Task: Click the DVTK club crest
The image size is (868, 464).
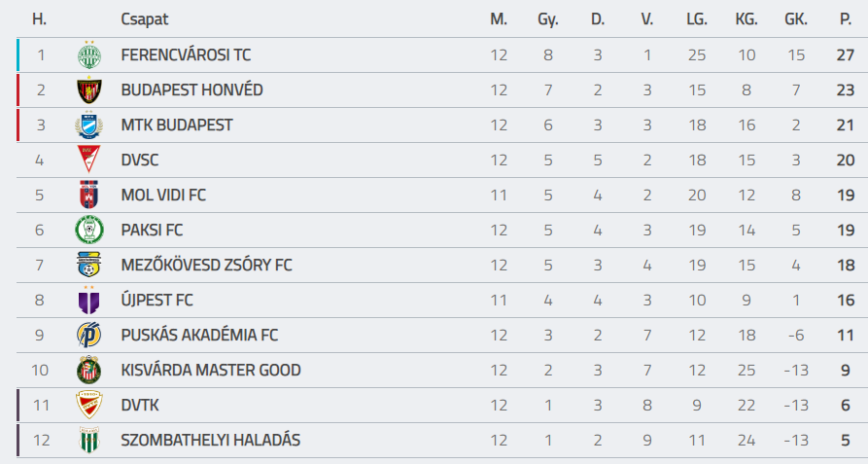Action: click(x=89, y=405)
